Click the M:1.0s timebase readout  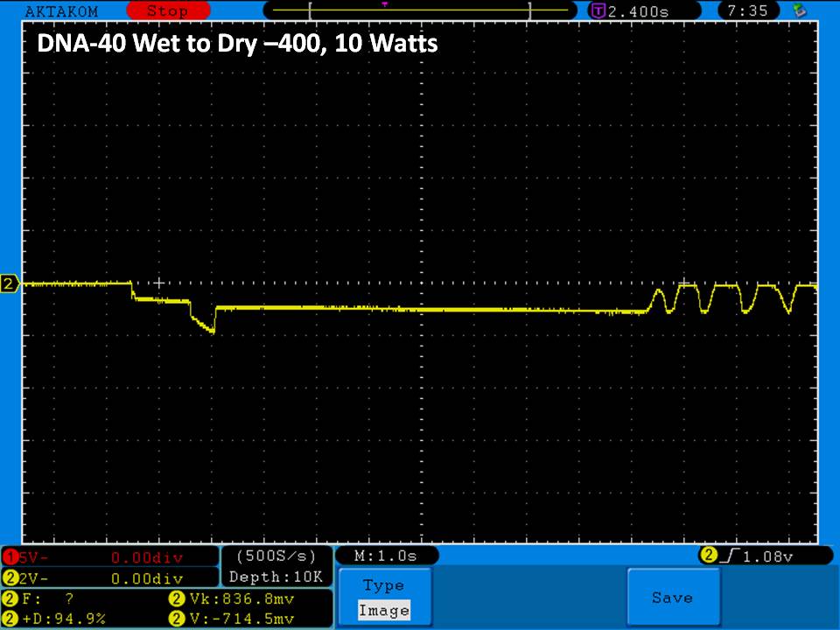coord(386,556)
